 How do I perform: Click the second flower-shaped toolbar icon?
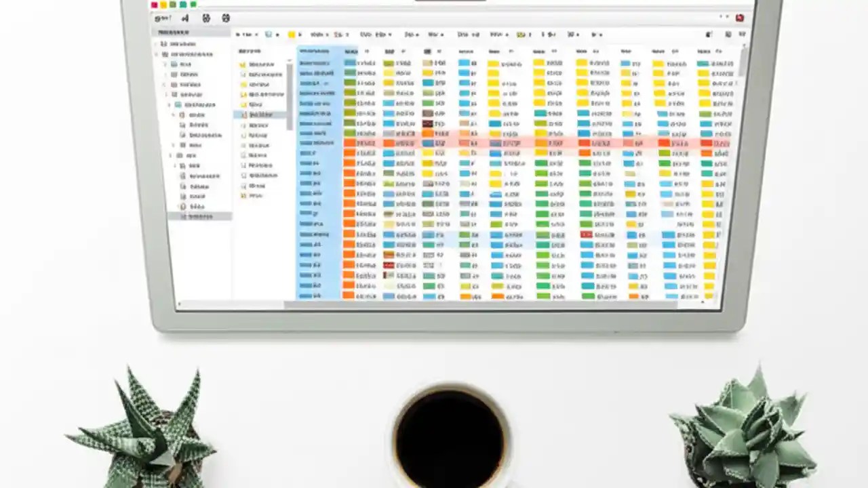tap(226, 19)
